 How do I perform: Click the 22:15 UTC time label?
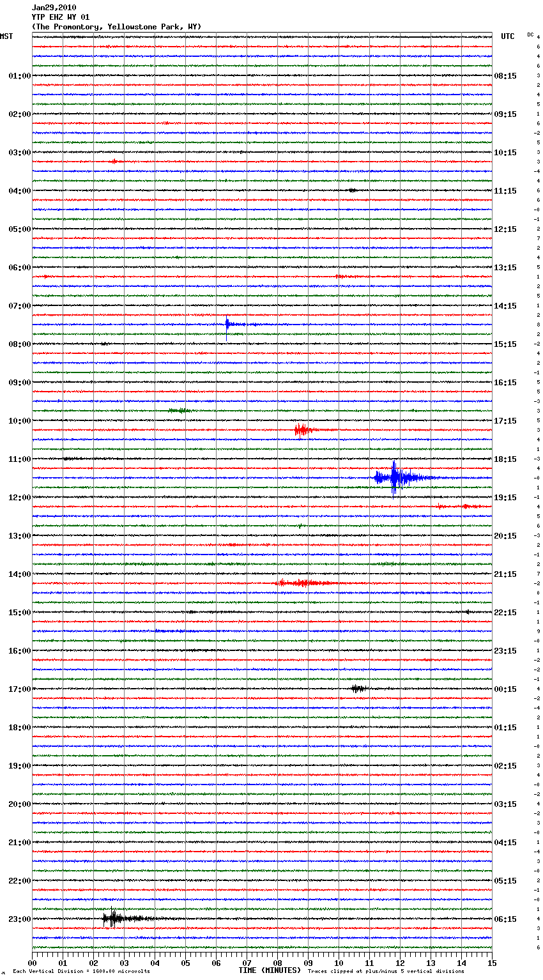505,613
